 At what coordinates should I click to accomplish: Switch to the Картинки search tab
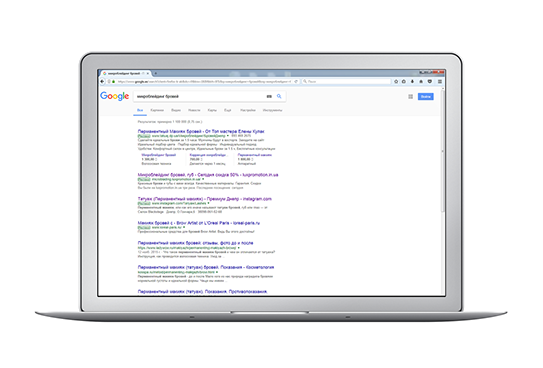(157, 110)
